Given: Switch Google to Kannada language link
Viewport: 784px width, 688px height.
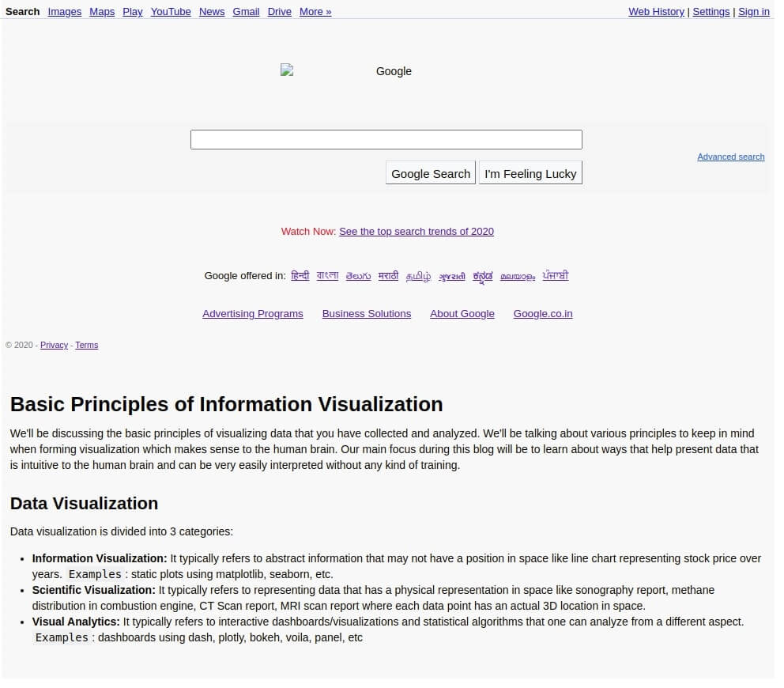Looking at the screenshot, I should pyautogui.click(x=483, y=277).
